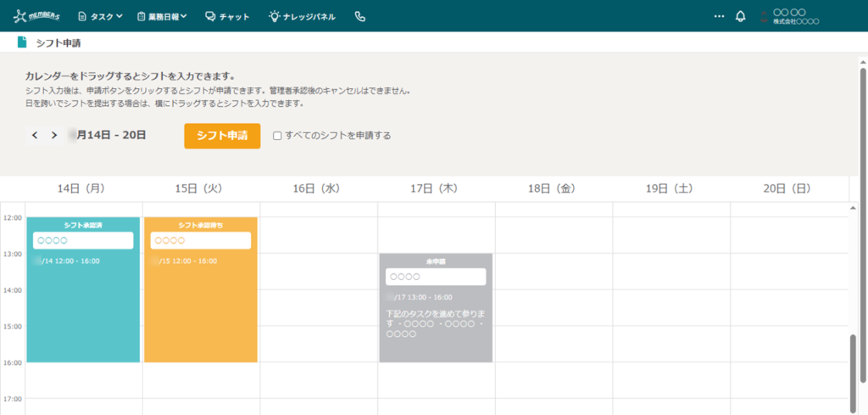
Task: Click name field in 未申請 shift card
Action: 436,277
